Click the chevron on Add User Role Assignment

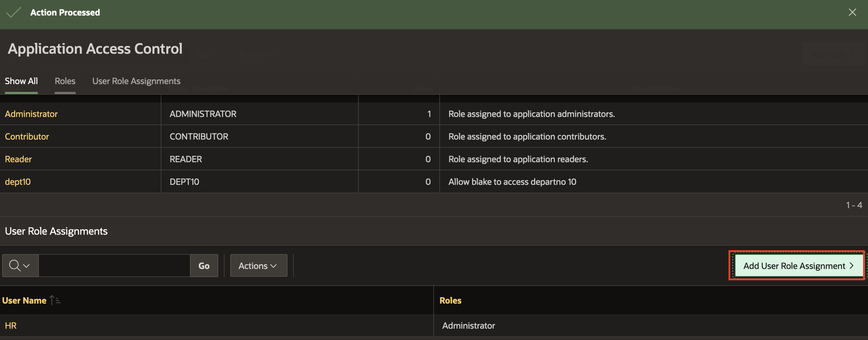pos(851,265)
